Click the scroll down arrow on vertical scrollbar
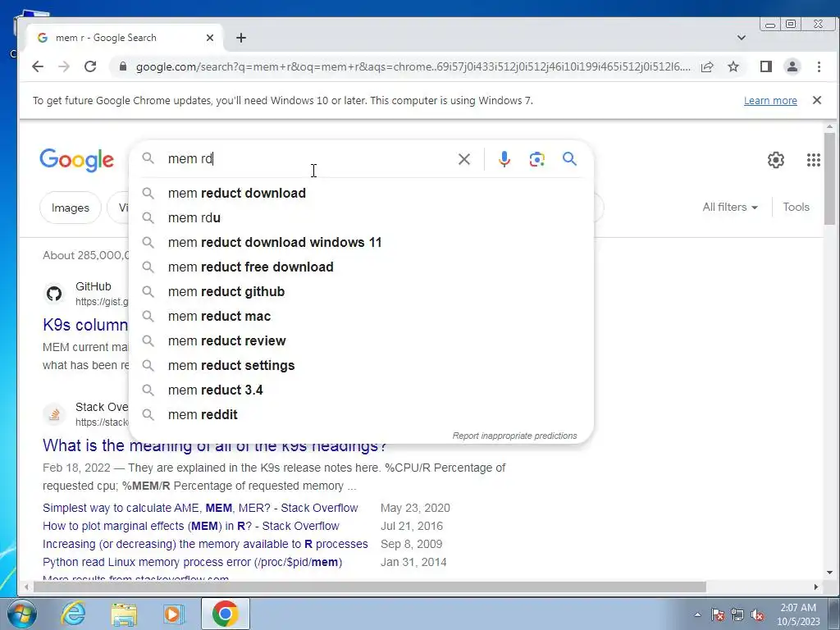 click(829, 573)
